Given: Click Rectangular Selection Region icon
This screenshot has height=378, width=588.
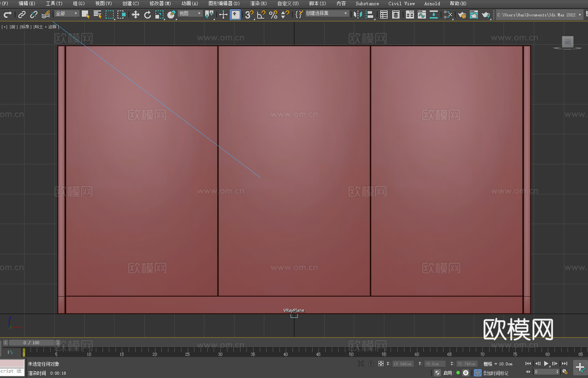Looking at the screenshot, I should pos(110,14).
